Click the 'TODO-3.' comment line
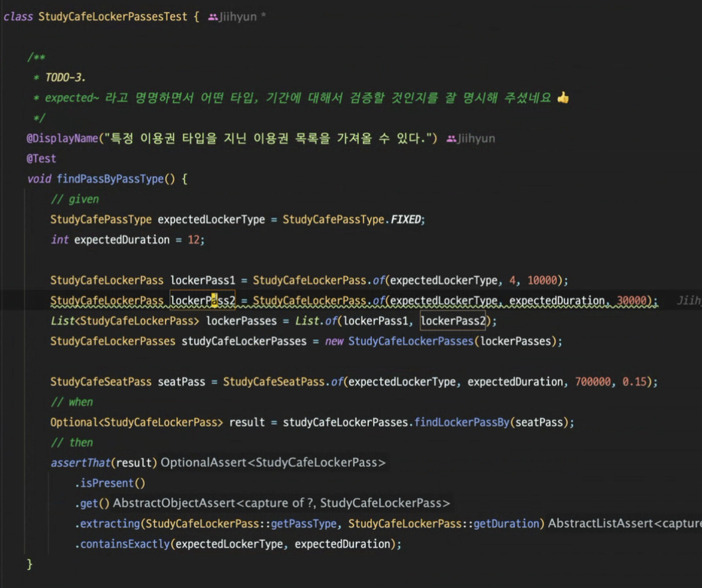702x588 pixels. [65, 77]
